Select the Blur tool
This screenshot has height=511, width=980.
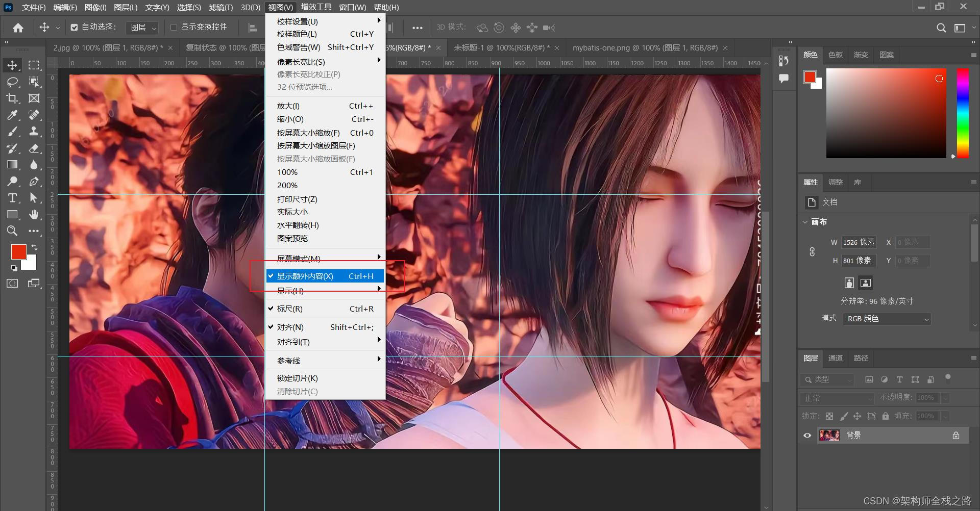coord(34,165)
